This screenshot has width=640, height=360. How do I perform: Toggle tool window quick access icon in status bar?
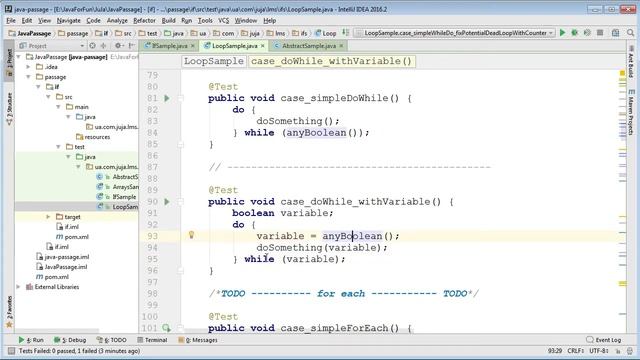pos(11,351)
